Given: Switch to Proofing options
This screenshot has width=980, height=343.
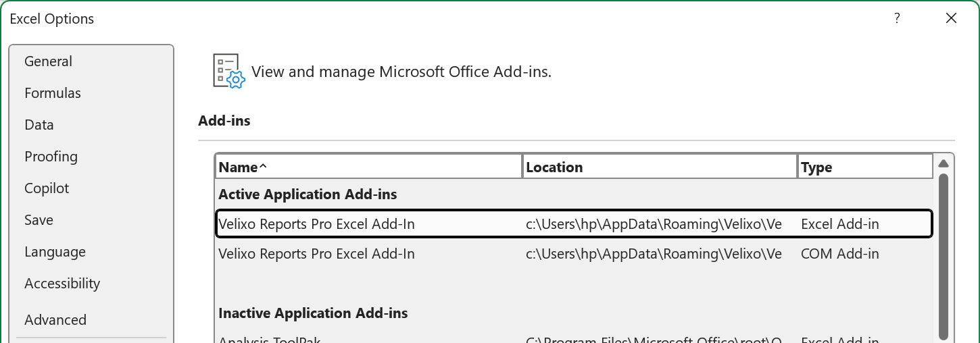Looking at the screenshot, I should point(51,157).
